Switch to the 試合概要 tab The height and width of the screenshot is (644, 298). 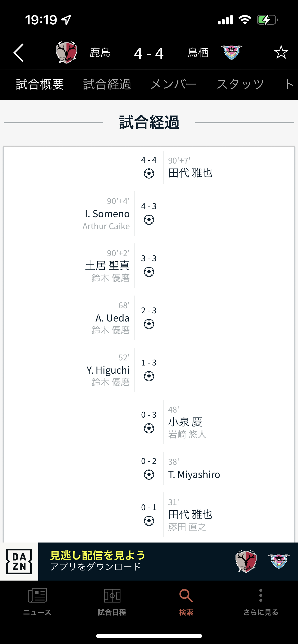click(40, 84)
